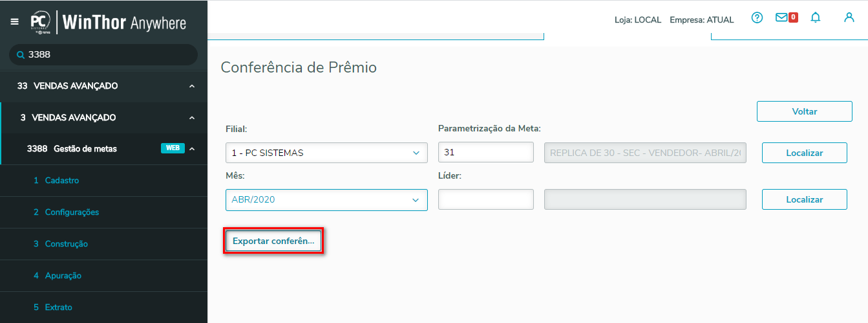The image size is (868, 323).
Task: Open the user profile icon
Action: pos(849,18)
